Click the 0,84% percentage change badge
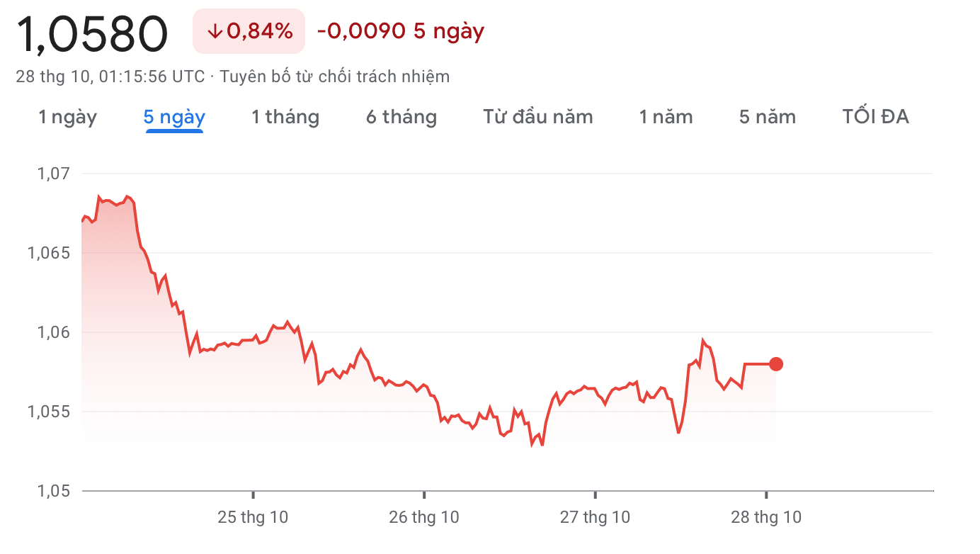 [248, 31]
